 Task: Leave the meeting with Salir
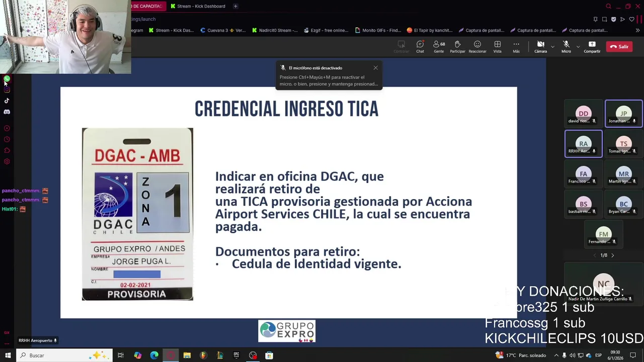619,47
